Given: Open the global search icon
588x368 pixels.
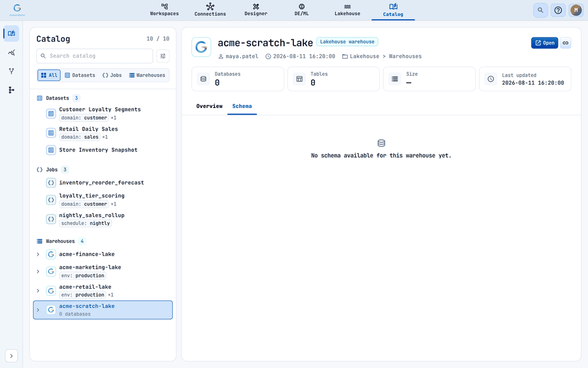Looking at the screenshot, I should point(540,10).
